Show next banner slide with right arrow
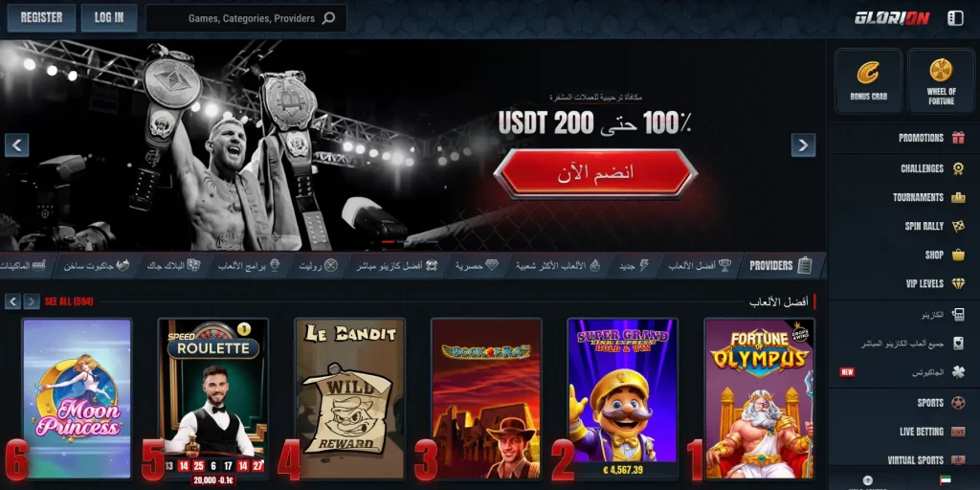Screen dimensions: 980x490 point(803,145)
